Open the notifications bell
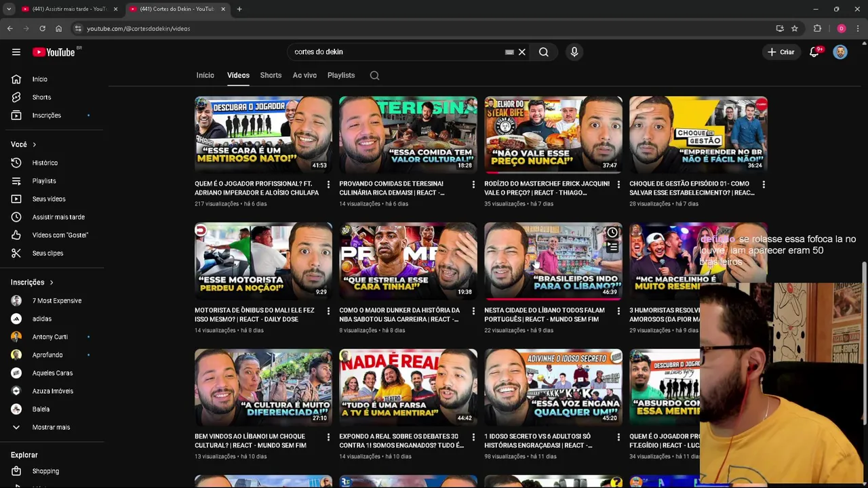 point(814,52)
